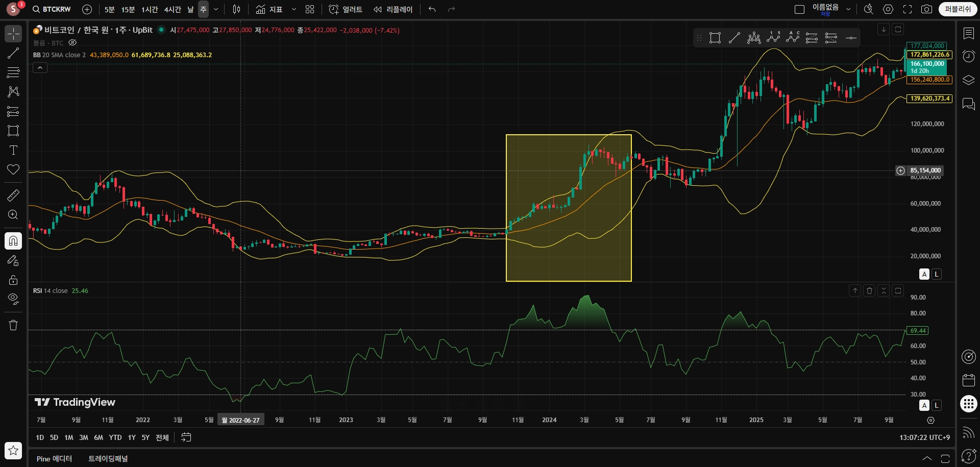The image size is (980, 467).
Task: Toggle log scale L on RSI pane
Action: 936,405
